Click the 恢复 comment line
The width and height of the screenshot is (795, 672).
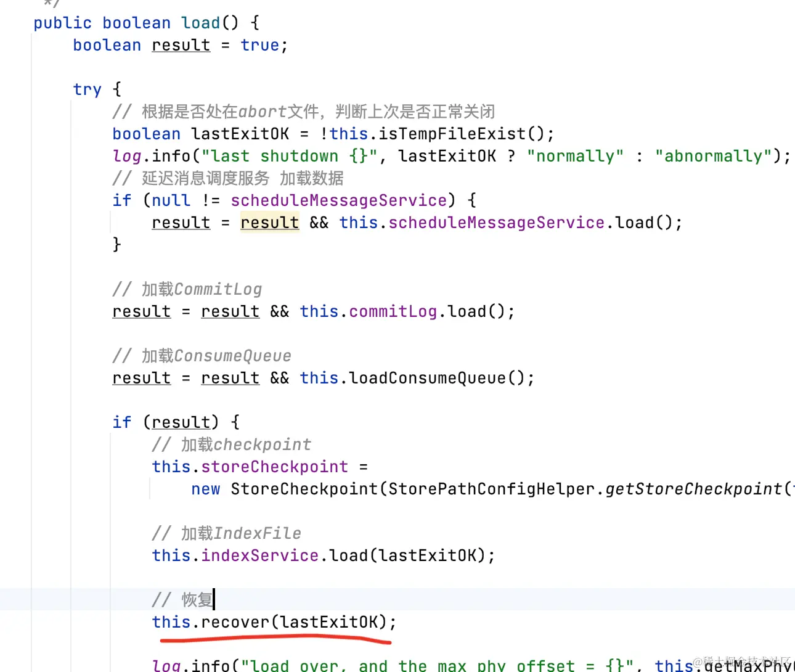click(x=182, y=600)
